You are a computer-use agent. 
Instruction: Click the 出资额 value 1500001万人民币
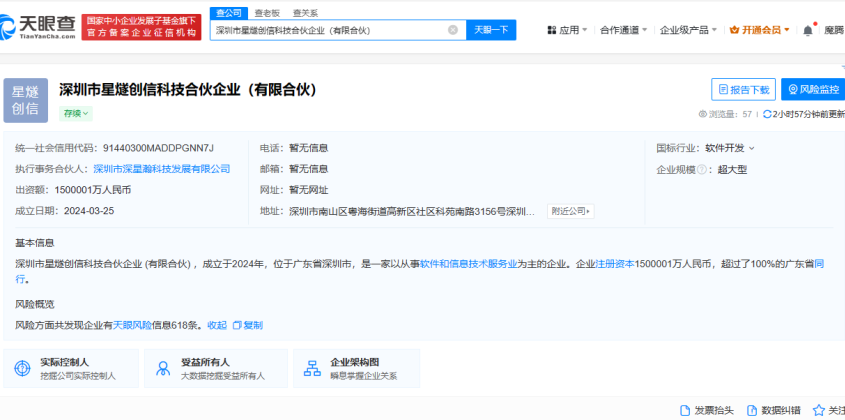[x=92, y=190]
